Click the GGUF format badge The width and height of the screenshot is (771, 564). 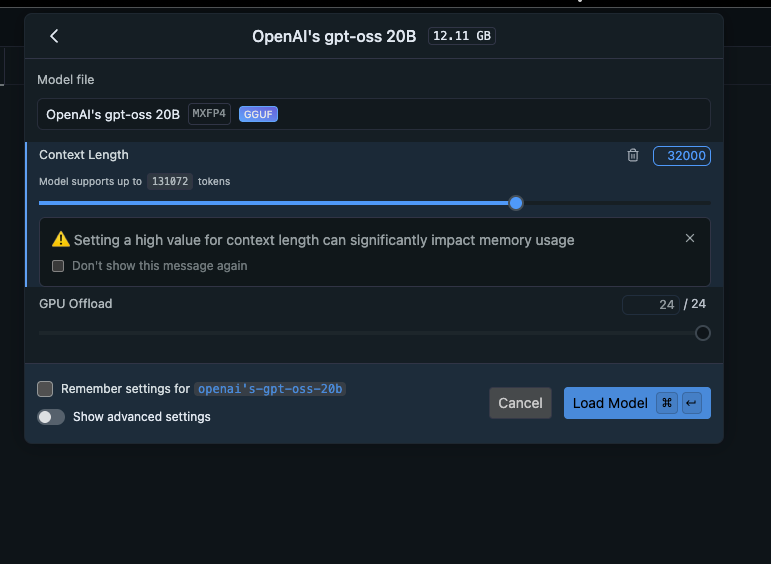pyautogui.click(x=258, y=114)
